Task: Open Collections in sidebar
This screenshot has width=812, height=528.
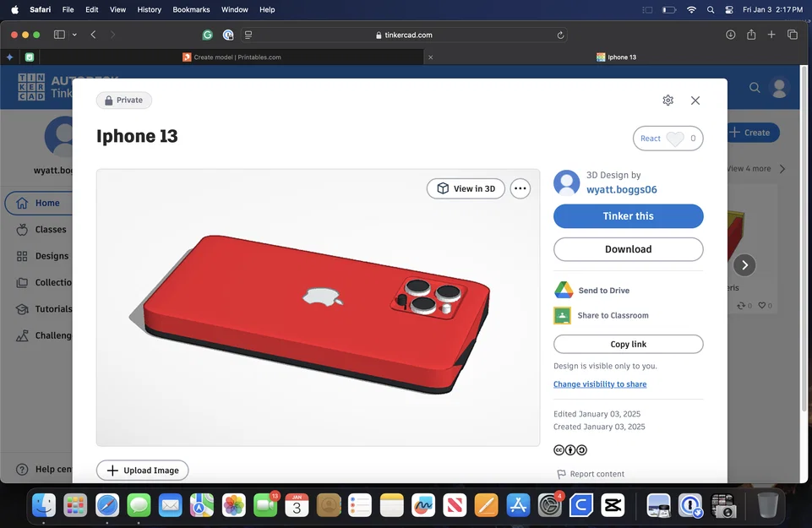Action: [x=44, y=282]
